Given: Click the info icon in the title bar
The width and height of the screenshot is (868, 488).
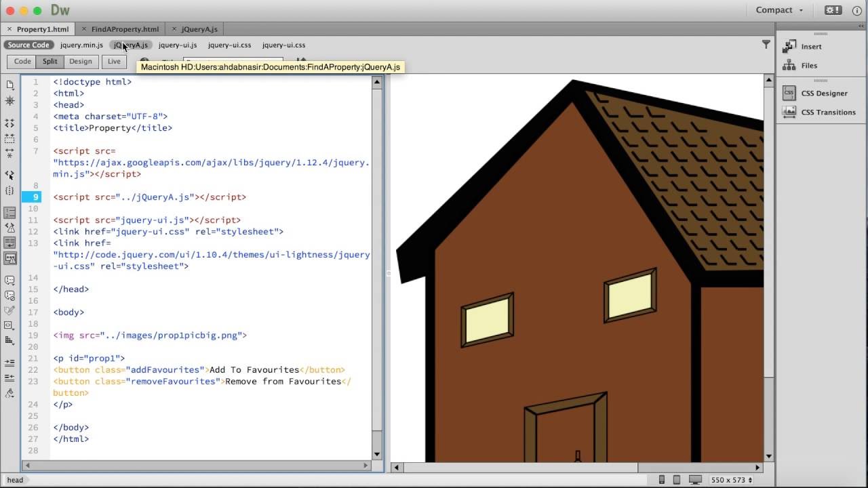Looking at the screenshot, I should click(x=856, y=10).
